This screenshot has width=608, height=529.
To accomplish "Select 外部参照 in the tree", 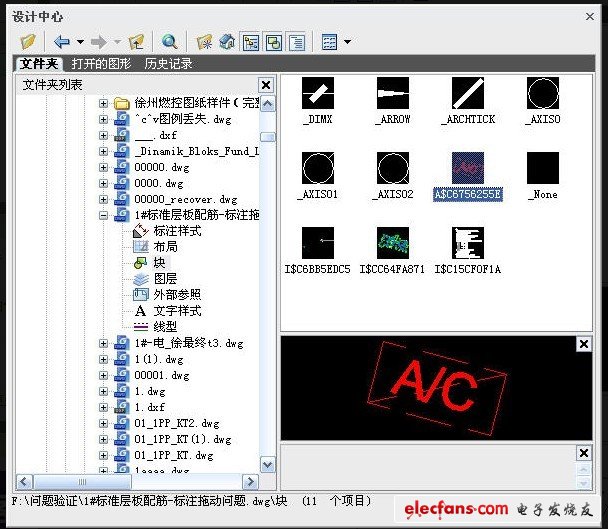I will point(177,295).
